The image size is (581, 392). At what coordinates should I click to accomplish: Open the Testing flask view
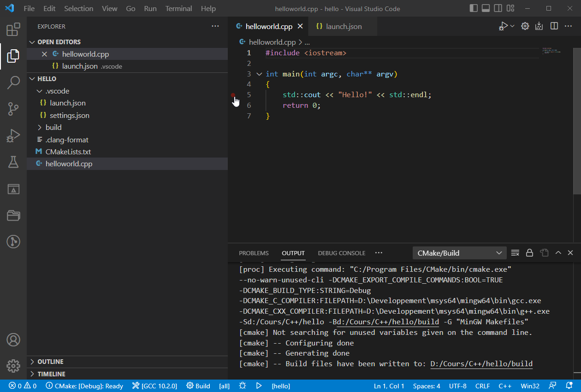[x=13, y=162]
